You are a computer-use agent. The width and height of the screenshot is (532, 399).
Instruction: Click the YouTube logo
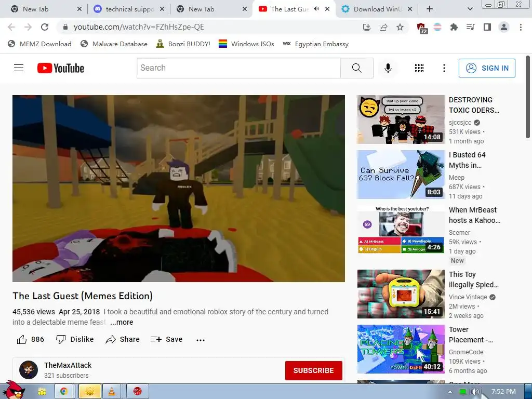tap(61, 68)
